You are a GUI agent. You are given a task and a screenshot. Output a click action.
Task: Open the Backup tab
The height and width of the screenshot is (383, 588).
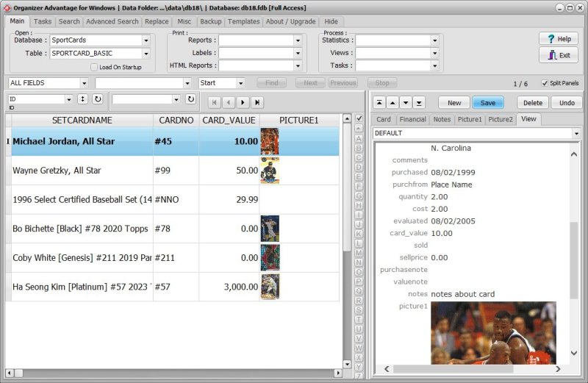211,21
